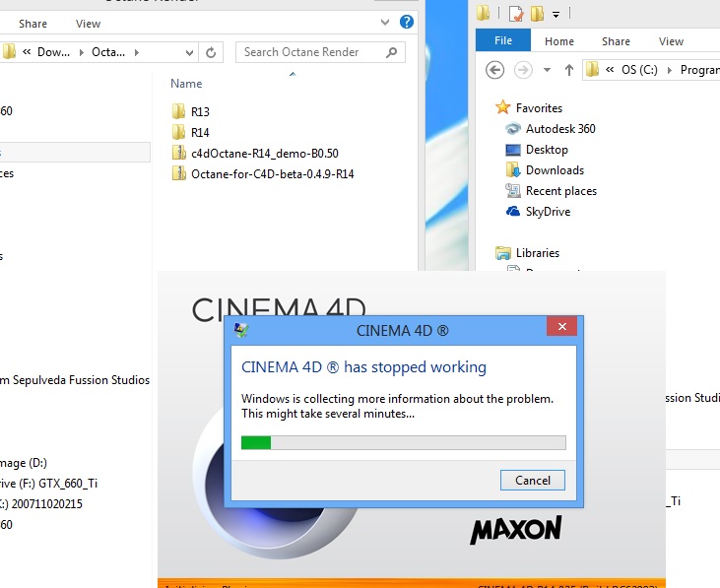720x588 pixels.
Task: Select the (D:) drive in left pane
Action: pyautogui.click(x=24, y=463)
